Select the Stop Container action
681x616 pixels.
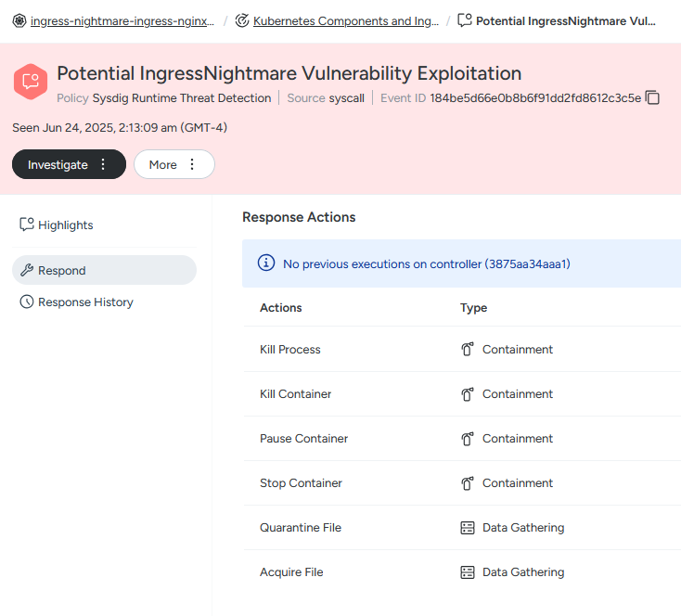pyautogui.click(x=301, y=483)
